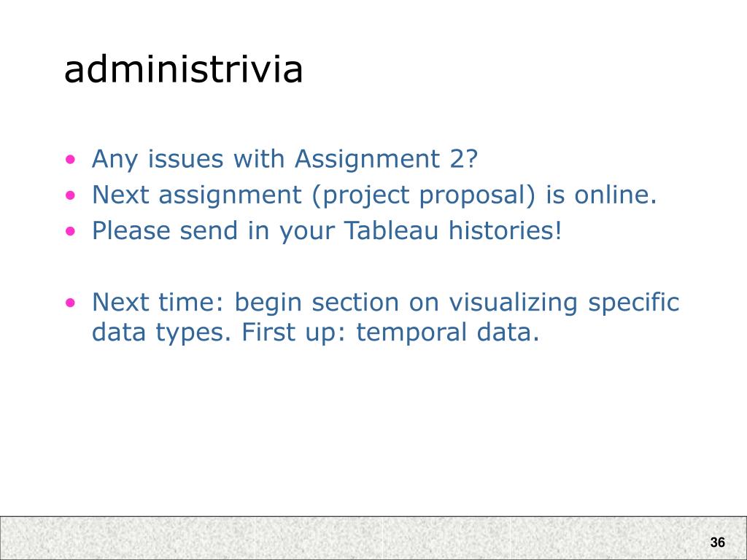Click the word 'histories!' in third bullet

click(x=506, y=230)
